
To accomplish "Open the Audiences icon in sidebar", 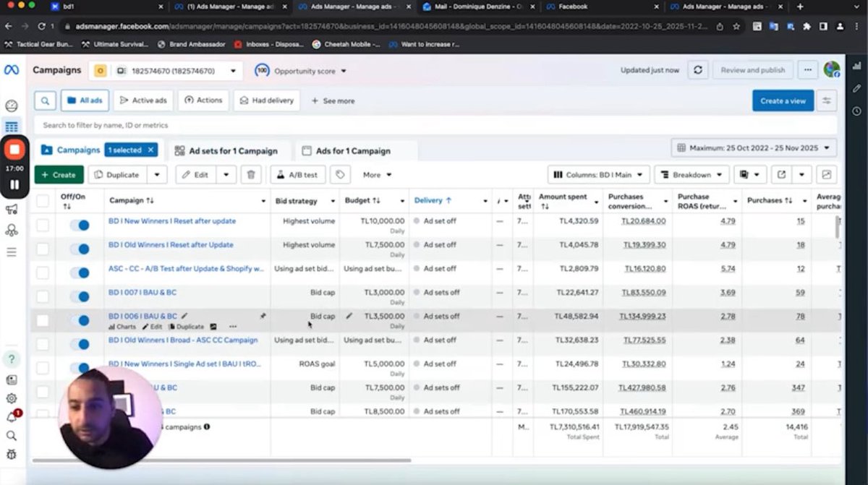I will [x=12, y=231].
